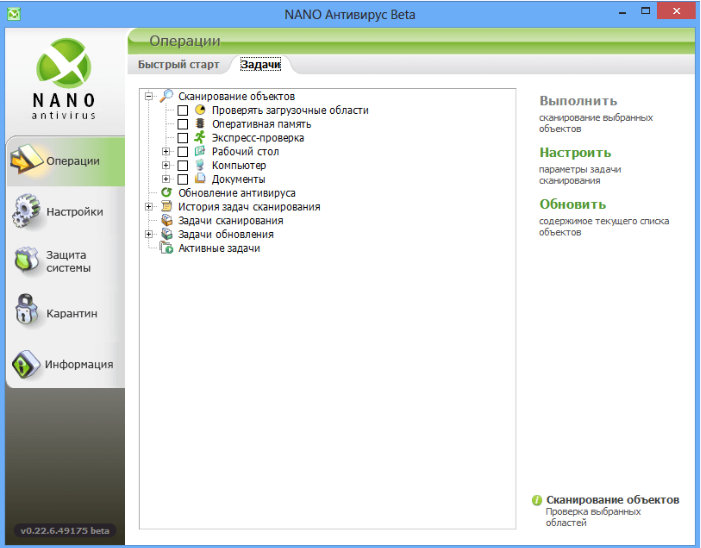
Task: Close the NANO Антивирус window
Action: (676, 11)
